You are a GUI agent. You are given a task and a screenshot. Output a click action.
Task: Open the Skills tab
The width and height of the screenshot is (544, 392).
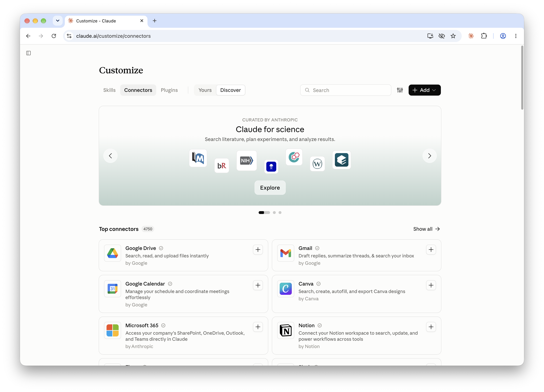point(109,90)
